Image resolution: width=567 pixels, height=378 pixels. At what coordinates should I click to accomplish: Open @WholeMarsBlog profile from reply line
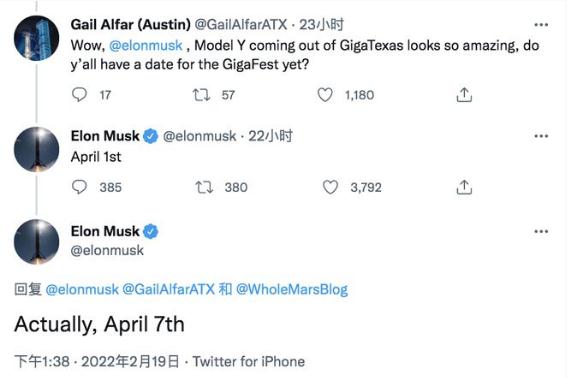point(292,289)
